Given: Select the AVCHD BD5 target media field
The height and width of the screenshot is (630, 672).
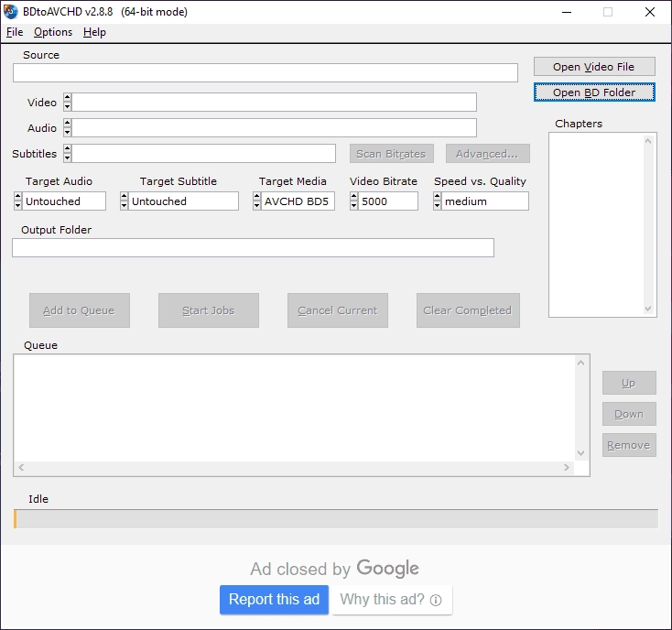Looking at the screenshot, I should [298, 201].
